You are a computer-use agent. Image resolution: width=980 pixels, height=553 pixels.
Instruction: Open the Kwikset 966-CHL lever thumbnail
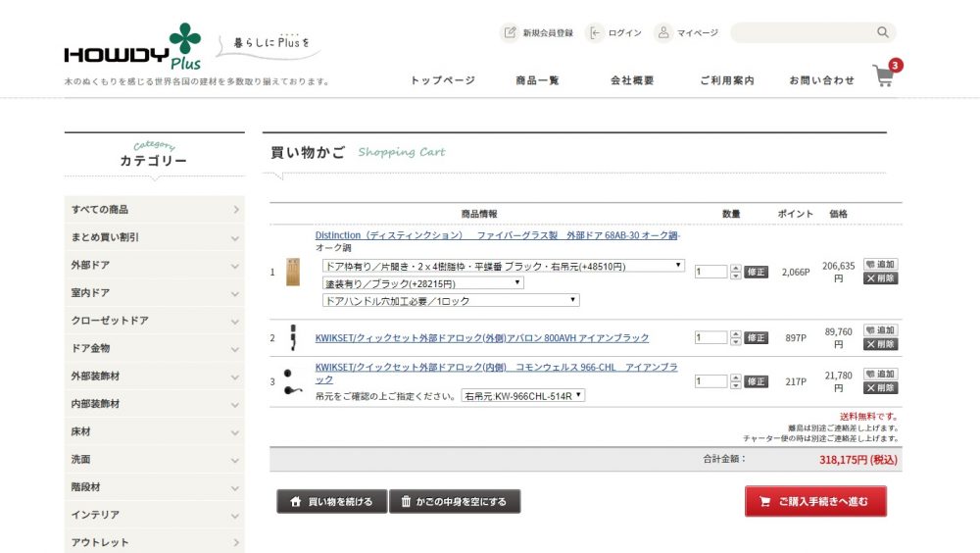tap(292, 381)
